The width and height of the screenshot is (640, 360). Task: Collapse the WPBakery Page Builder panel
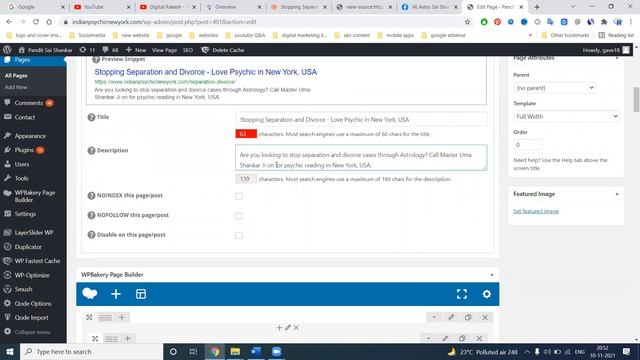(492, 275)
